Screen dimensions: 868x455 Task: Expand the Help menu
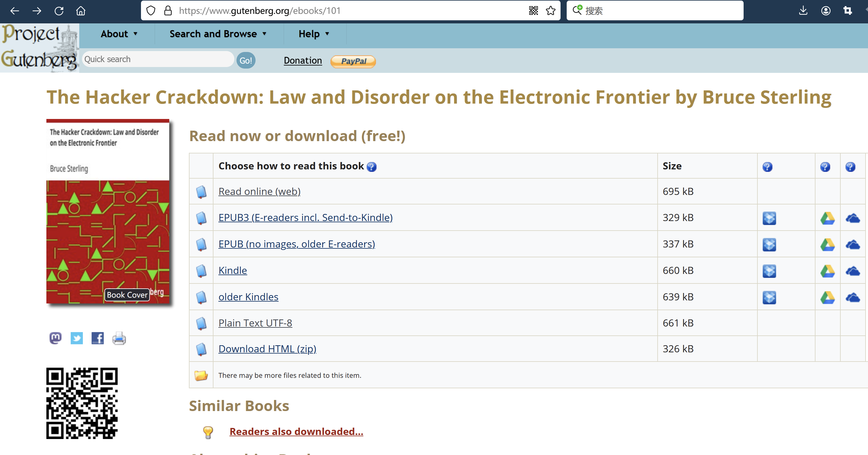[314, 34]
